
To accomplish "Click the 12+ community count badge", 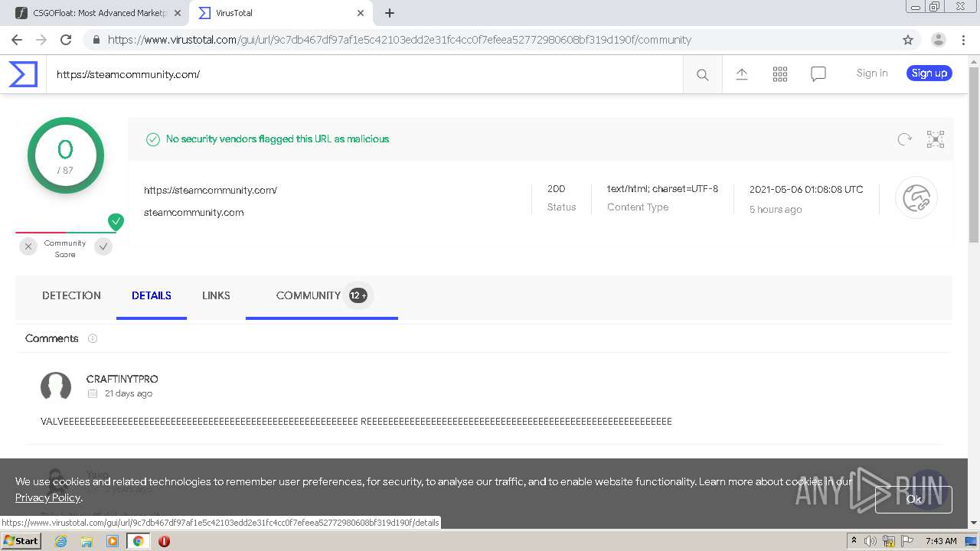I will point(358,295).
